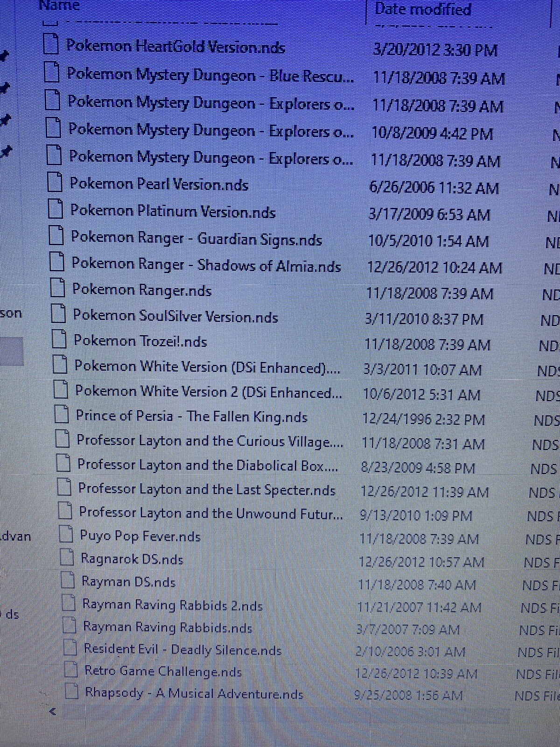Click file icon of Ragnarok DS.nds
Viewport: 560px width, 747px height.
[x=67, y=557]
